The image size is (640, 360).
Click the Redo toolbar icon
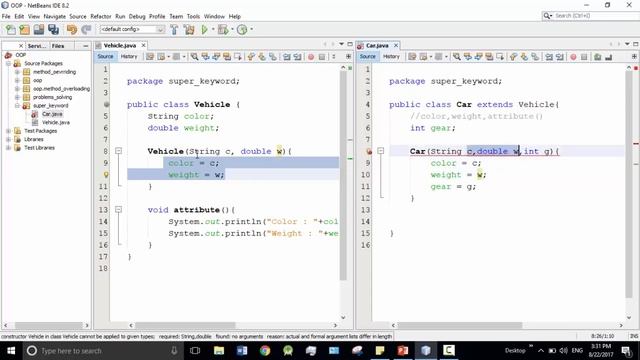[x=86, y=29]
